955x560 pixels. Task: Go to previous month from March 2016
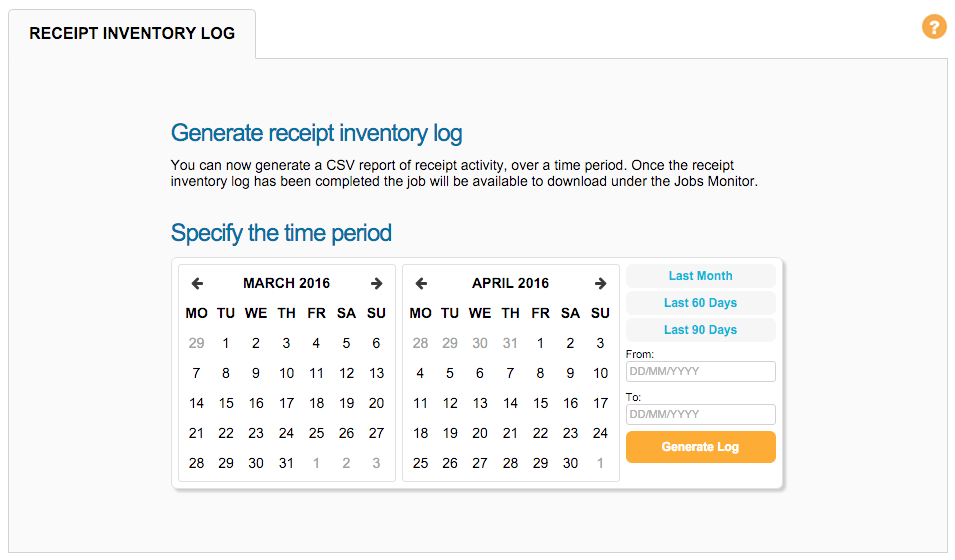pos(197,283)
